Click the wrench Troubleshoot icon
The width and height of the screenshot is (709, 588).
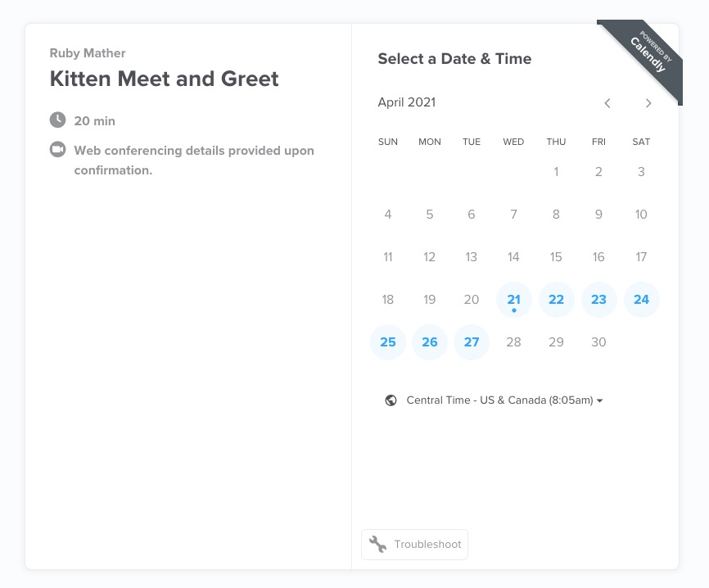377,544
